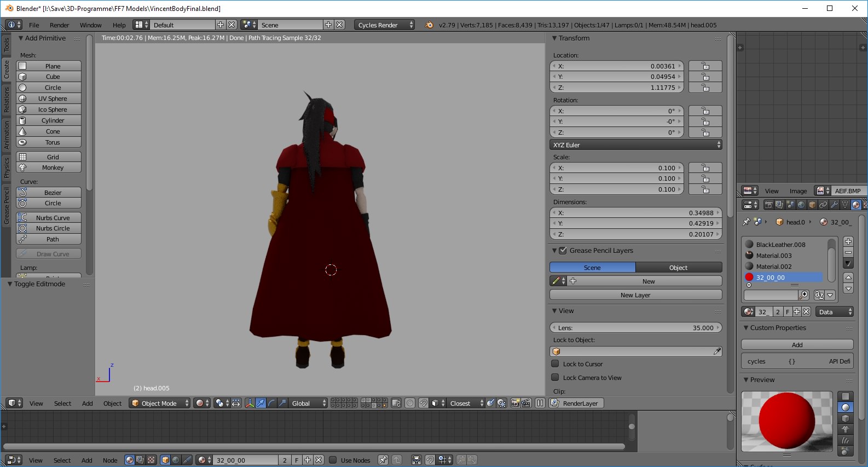The width and height of the screenshot is (868, 467).
Task: Select compositing node tree type
Action: point(140,460)
